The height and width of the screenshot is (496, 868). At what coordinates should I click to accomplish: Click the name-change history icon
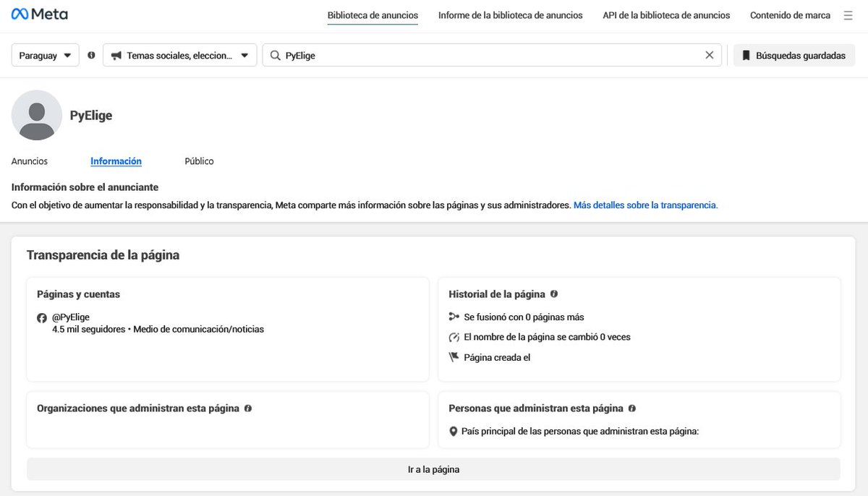(x=454, y=337)
